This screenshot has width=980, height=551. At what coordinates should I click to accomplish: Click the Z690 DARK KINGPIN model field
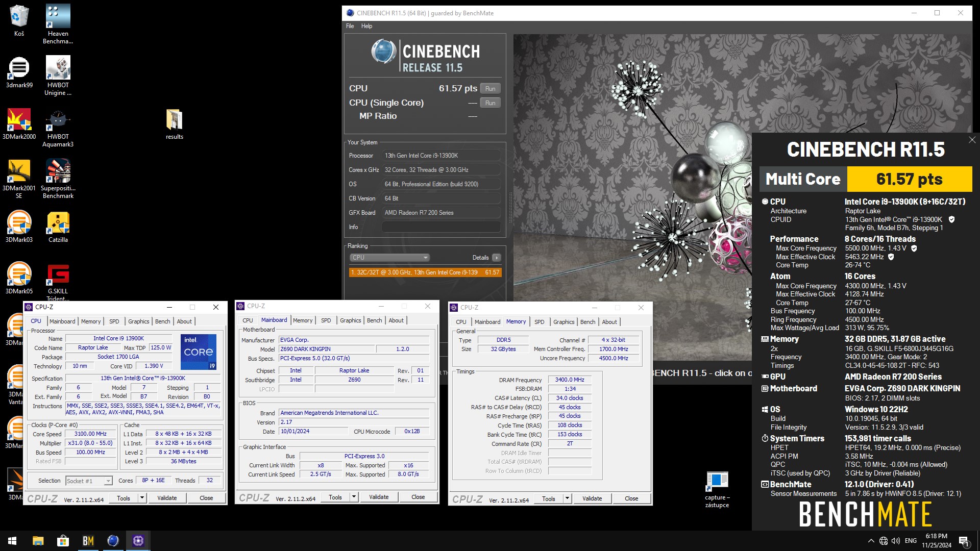pyautogui.click(x=327, y=349)
